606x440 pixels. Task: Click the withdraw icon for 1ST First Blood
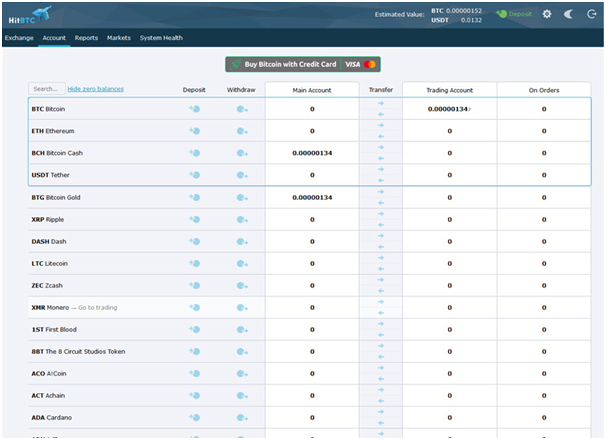pos(242,330)
